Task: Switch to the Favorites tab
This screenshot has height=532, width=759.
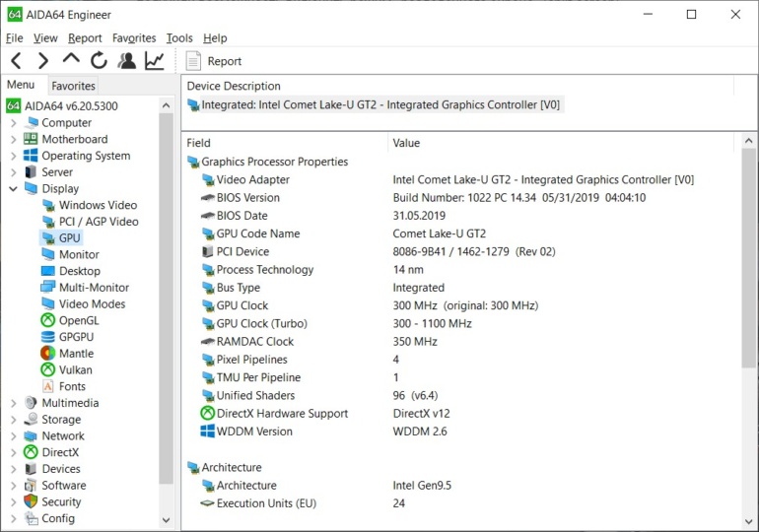Action: 73,86
